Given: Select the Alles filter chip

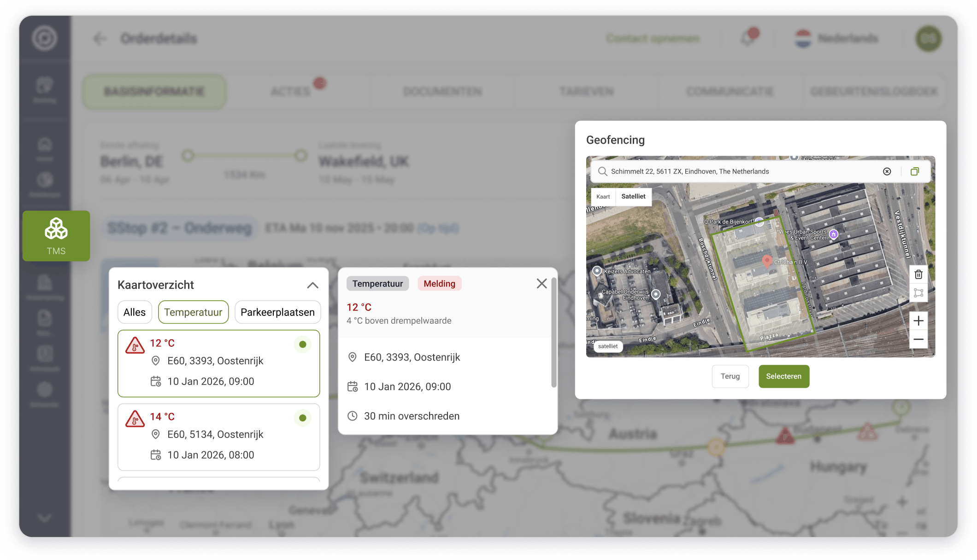Looking at the screenshot, I should 134,312.
